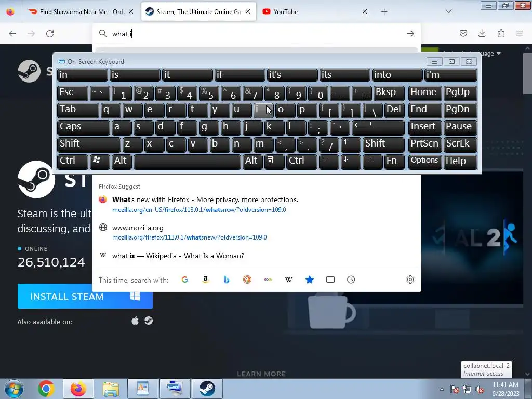Open search settings gear icon
The height and width of the screenshot is (399, 532).
pos(410,280)
